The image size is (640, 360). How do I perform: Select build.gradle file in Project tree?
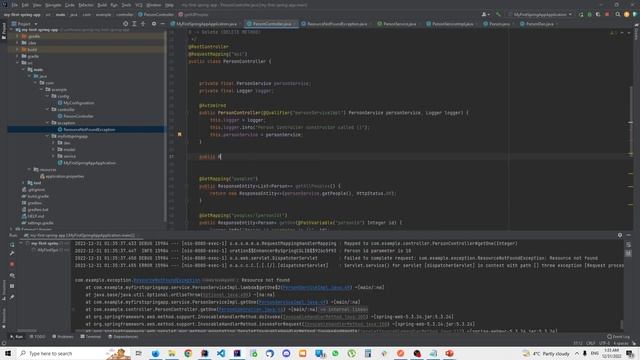pyautogui.click(x=35, y=196)
